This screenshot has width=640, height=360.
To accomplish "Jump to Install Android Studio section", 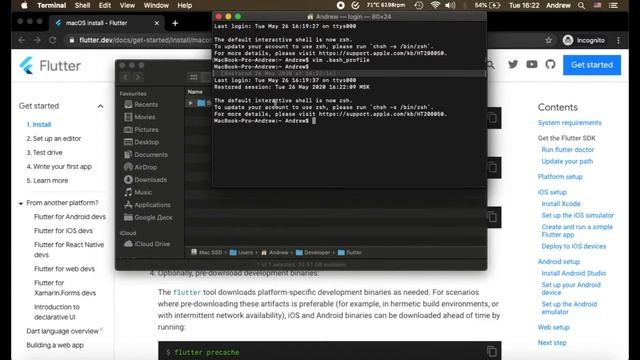I will click(x=573, y=273).
